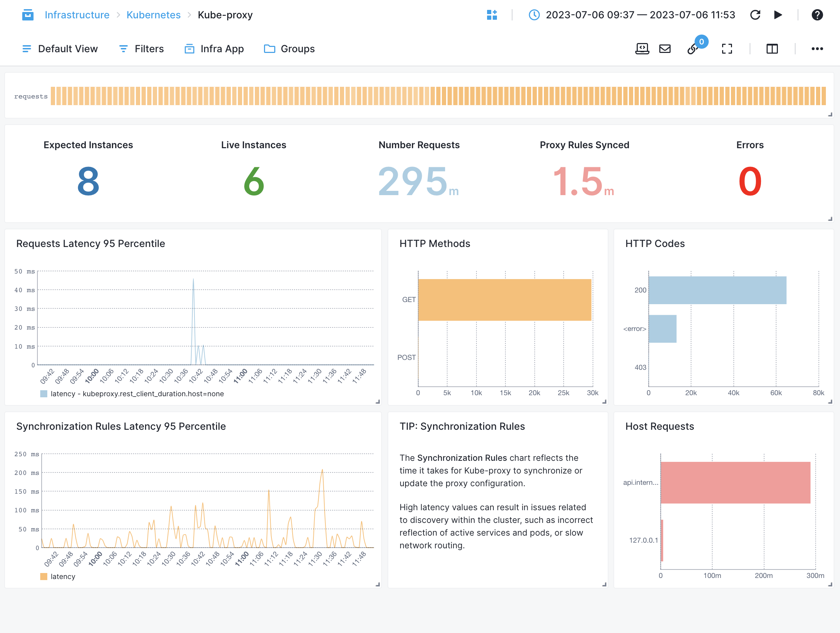Click the Errors value 0
The image size is (840, 633).
point(750,181)
